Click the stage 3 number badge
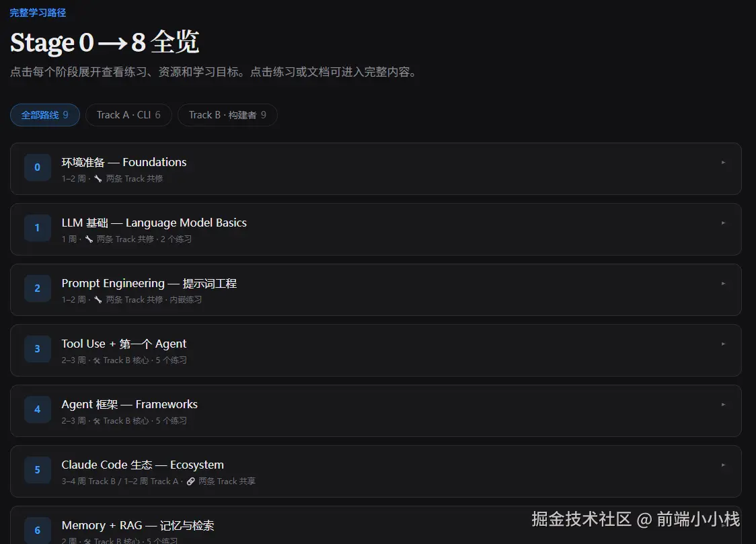Viewport: 756px width, 544px height. 38,349
